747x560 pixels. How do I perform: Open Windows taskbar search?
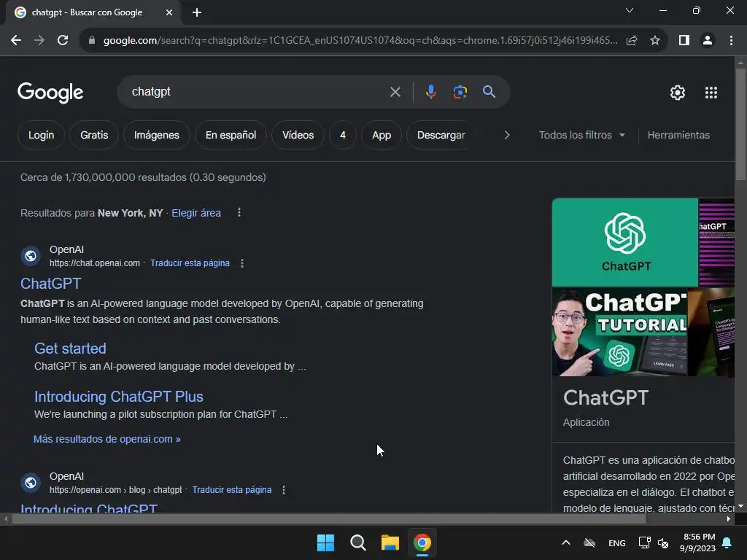357,542
